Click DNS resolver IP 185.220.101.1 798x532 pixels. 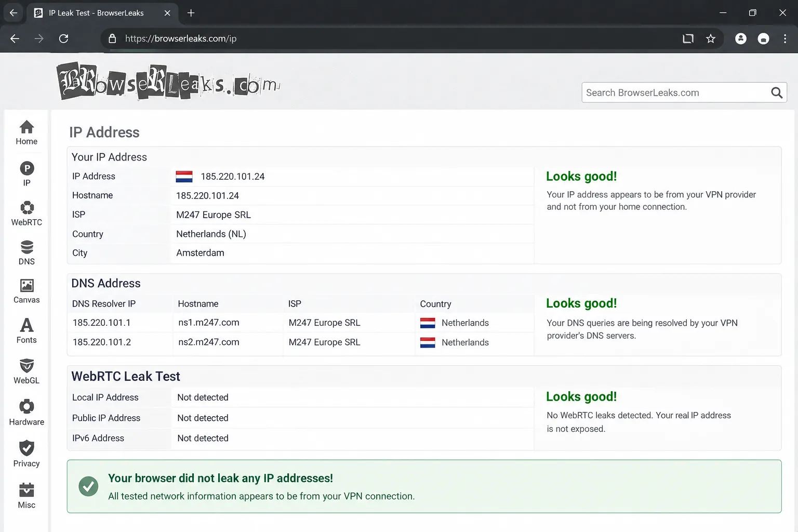(102, 323)
